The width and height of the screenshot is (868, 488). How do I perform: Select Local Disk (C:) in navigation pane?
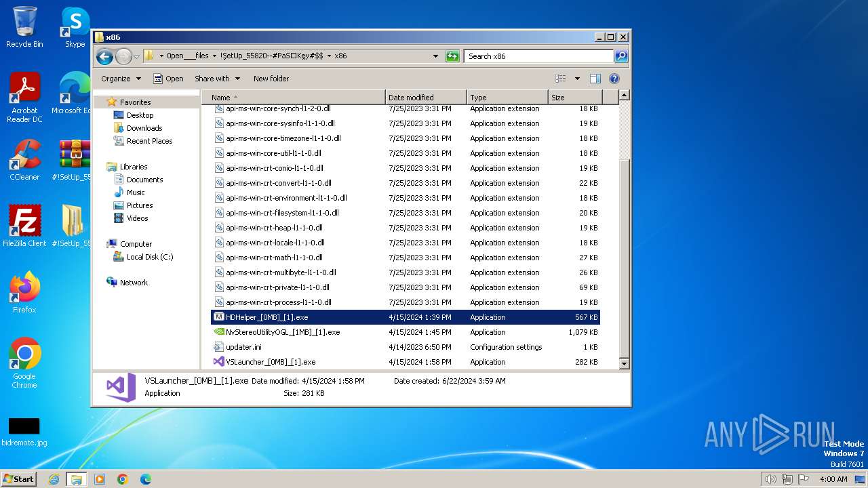149,257
